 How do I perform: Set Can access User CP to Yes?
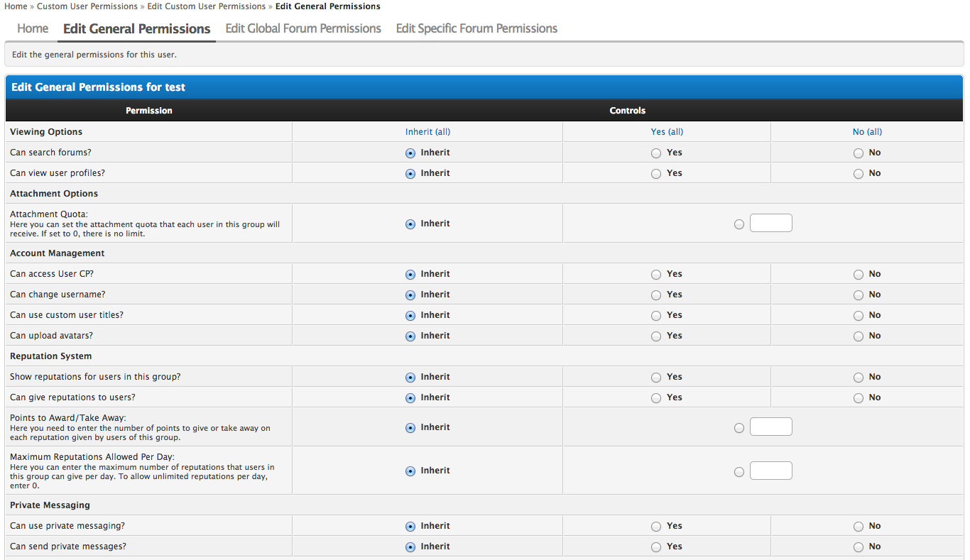[656, 275]
